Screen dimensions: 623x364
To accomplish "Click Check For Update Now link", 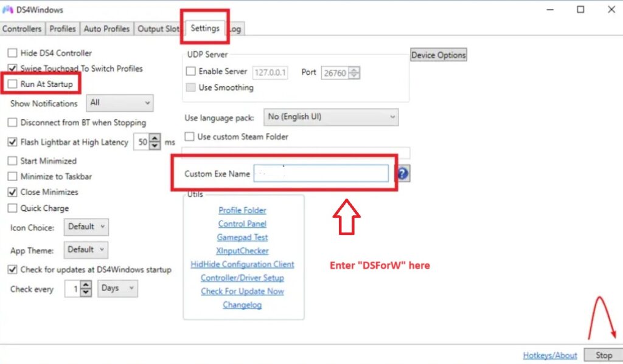I will [242, 291].
